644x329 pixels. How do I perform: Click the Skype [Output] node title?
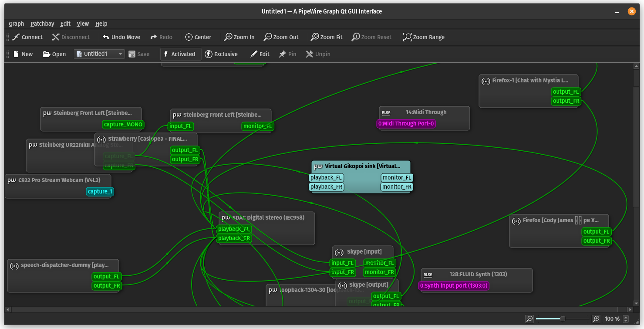coord(368,285)
